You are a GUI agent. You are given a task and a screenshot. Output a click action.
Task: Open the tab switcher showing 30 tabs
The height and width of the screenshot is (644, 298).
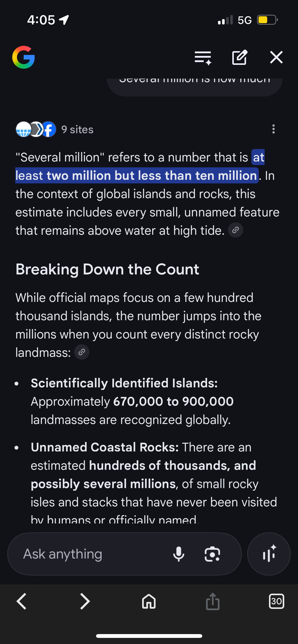point(276,601)
